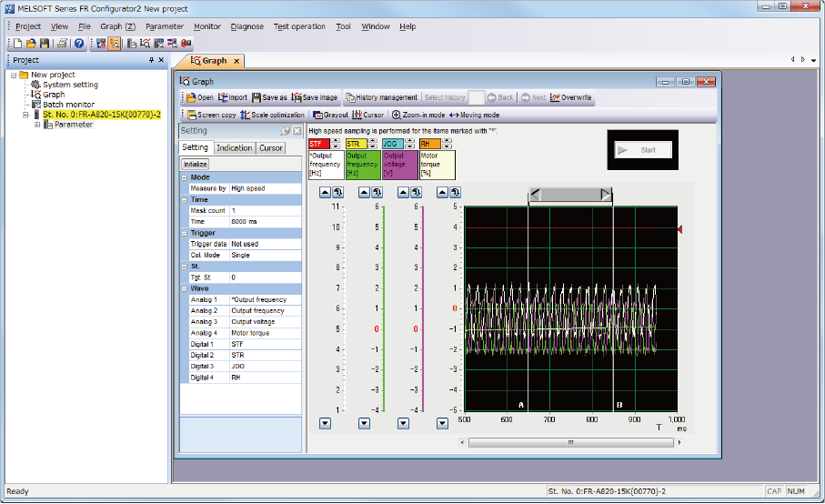Screen dimensions: 825x504
Task: Auto-scale the Output frequency [Hz] white axis
Action: (337, 193)
